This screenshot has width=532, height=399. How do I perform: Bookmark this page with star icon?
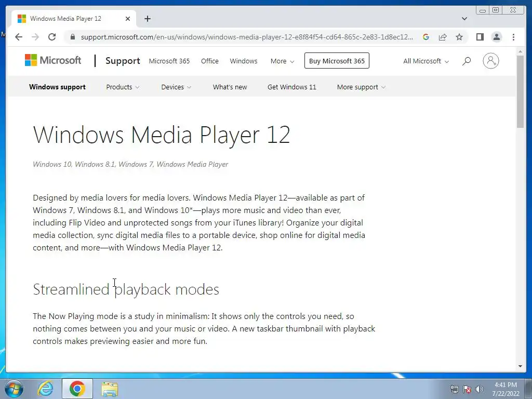click(x=459, y=37)
